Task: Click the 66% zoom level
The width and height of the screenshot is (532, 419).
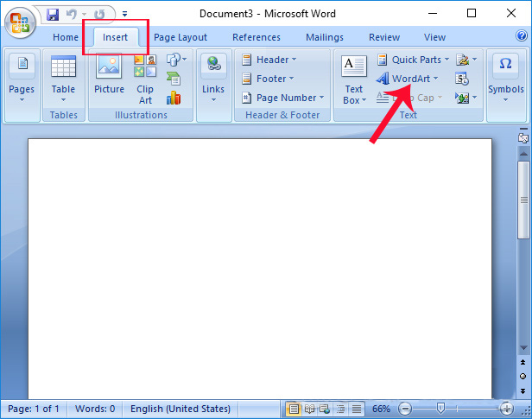Action: pyautogui.click(x=381, y=409)
